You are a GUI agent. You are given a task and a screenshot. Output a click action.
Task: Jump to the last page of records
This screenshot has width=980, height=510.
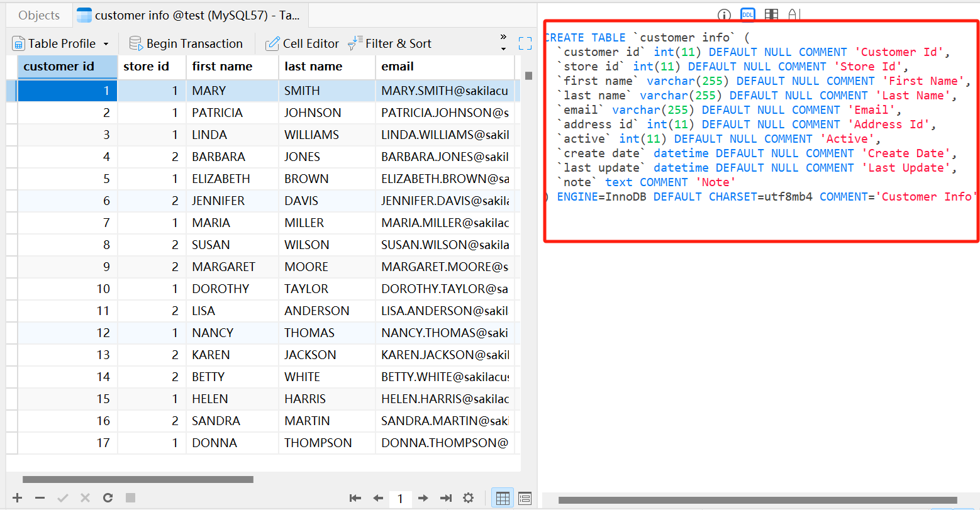446,498
